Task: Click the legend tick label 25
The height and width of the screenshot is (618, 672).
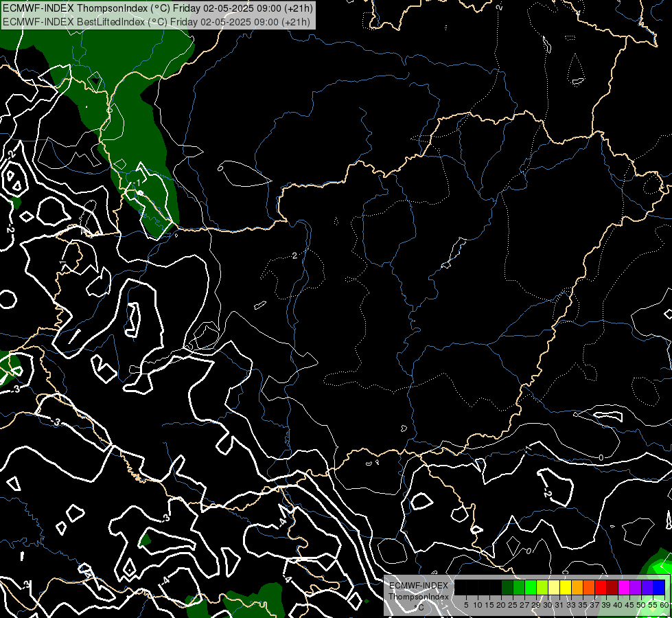Action: tap(513, 605)
